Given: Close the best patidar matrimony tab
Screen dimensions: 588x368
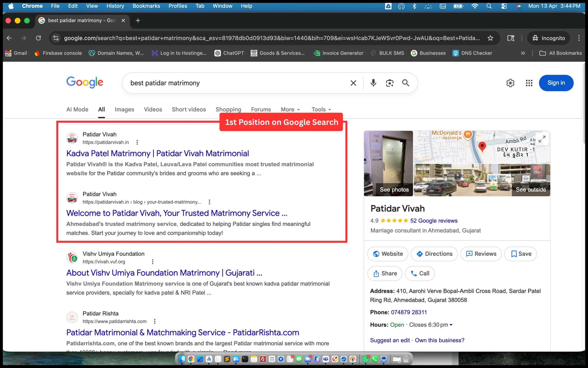Looking at the screenshot, I should [123, 20].
